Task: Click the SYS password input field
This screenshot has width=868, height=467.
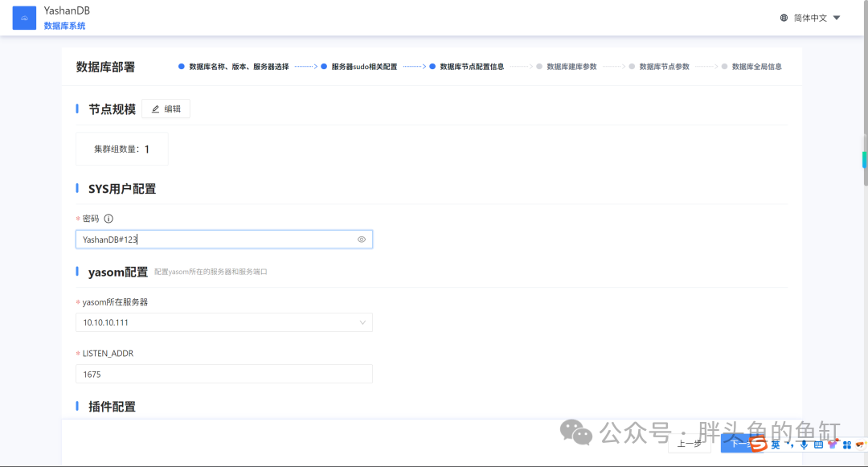Action: click(223, 240)
